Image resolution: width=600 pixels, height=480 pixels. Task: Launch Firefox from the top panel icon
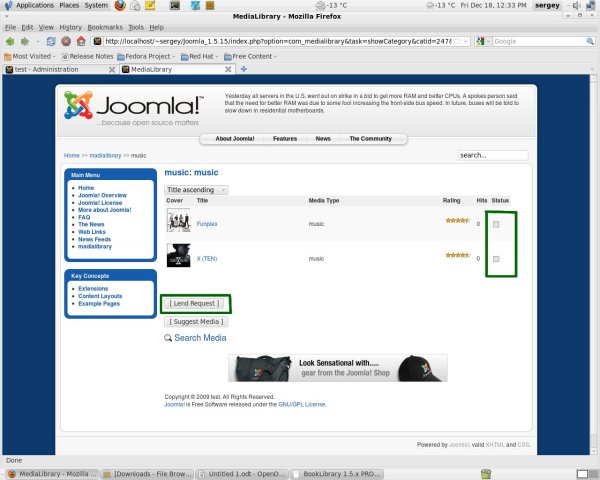[120, 5]
